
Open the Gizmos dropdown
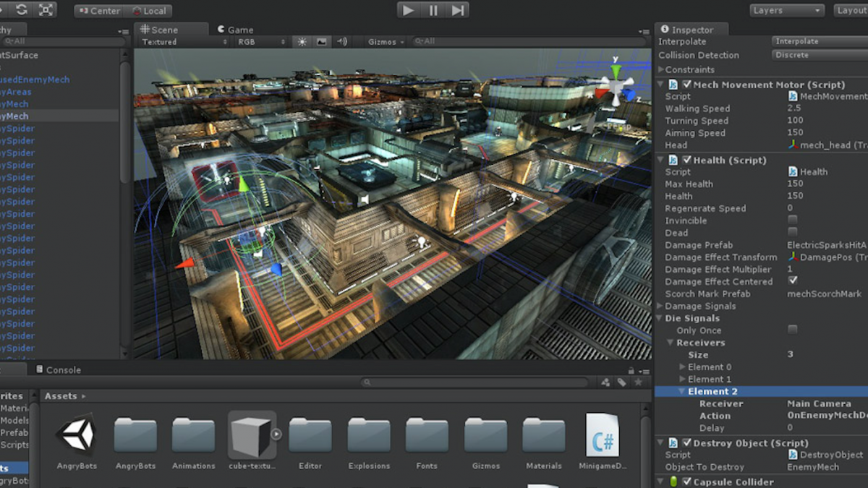point(386,42)
